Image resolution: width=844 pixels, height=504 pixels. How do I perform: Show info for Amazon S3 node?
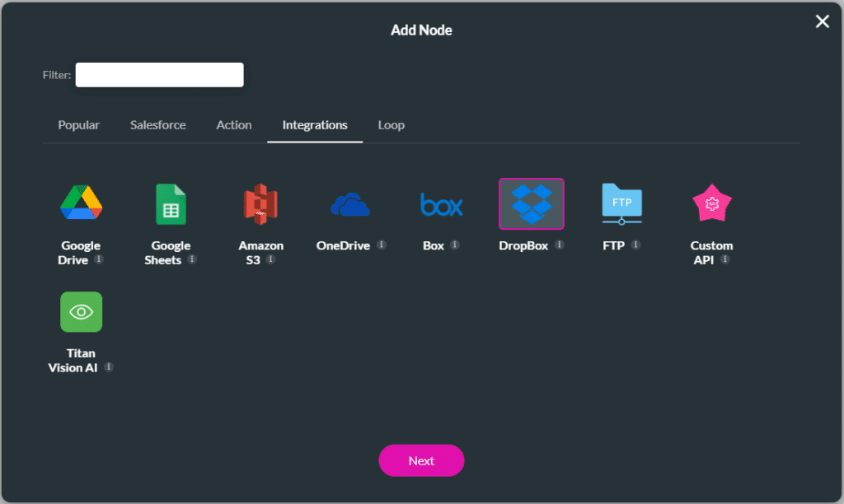tap(270, 259)
